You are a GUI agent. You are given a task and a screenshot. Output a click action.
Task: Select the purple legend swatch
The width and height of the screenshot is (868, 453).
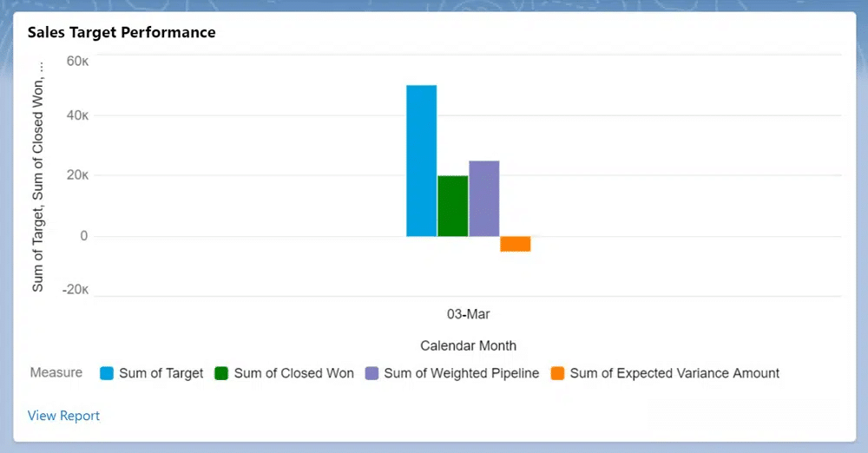click(372, 373)
